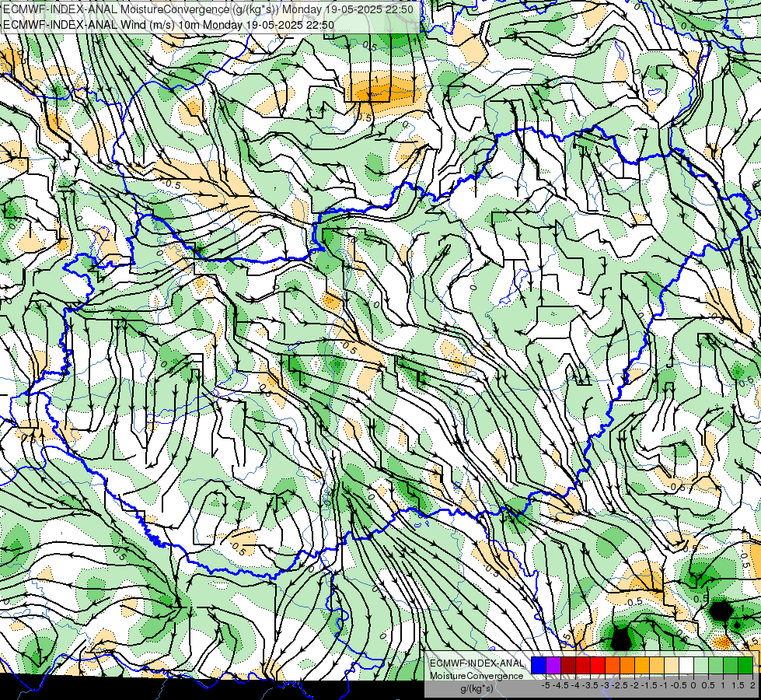This screenshot has height=700, width=761.
Task: Pick the darkest red swatch above -4.5
Action: [568, 665]
